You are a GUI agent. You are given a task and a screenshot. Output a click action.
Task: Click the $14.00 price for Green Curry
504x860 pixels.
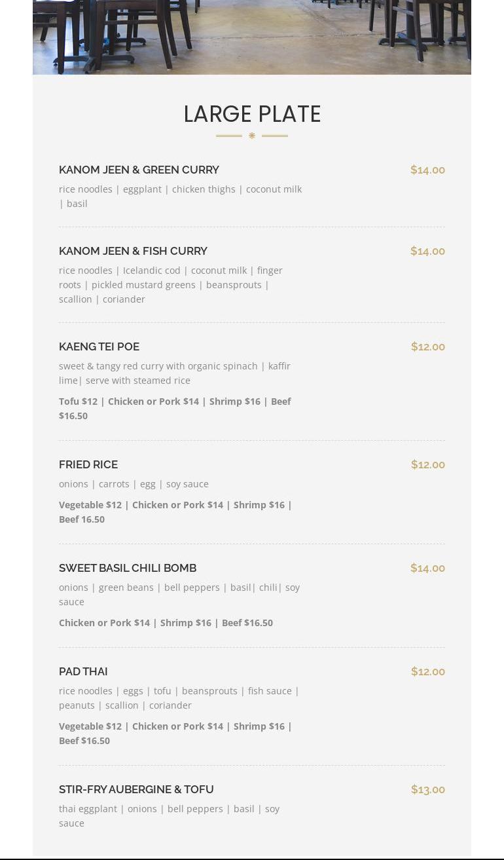coord(427,170)
